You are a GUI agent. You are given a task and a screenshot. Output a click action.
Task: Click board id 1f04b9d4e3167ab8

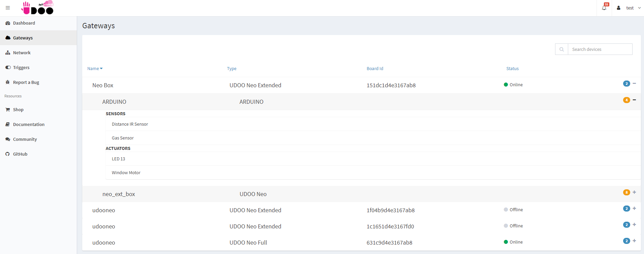point(391,210)
